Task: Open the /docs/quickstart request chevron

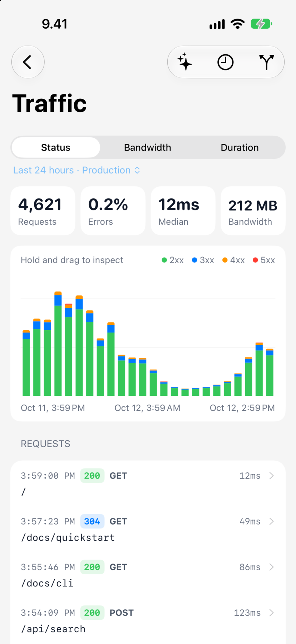Action: tap(272, 521)
